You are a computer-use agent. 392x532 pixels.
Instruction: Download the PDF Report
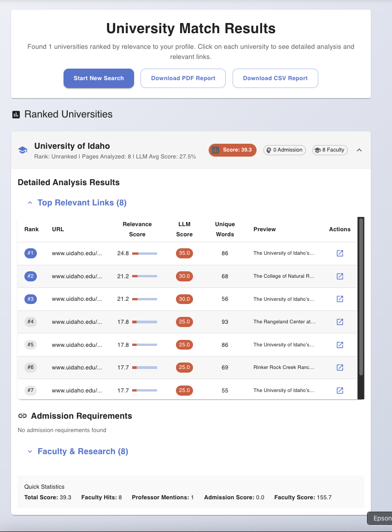point(183,78)
